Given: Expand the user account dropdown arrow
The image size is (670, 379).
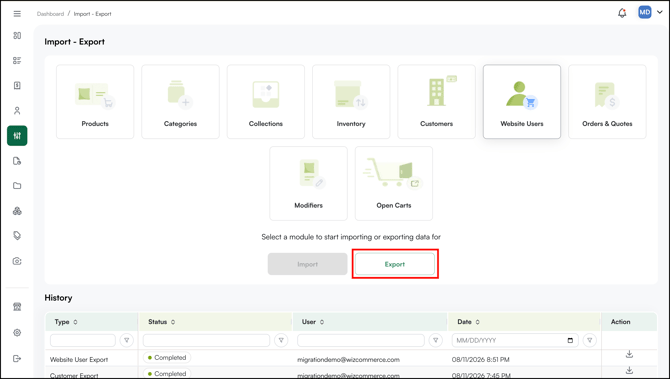Looking at the screenshot, I should tap(660, 12).
